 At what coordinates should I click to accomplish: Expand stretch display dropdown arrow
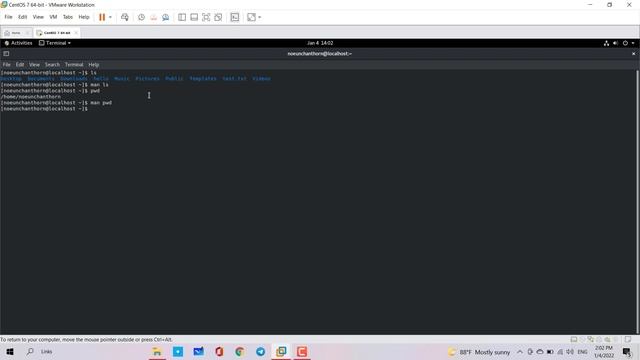(x=260, y=17)
